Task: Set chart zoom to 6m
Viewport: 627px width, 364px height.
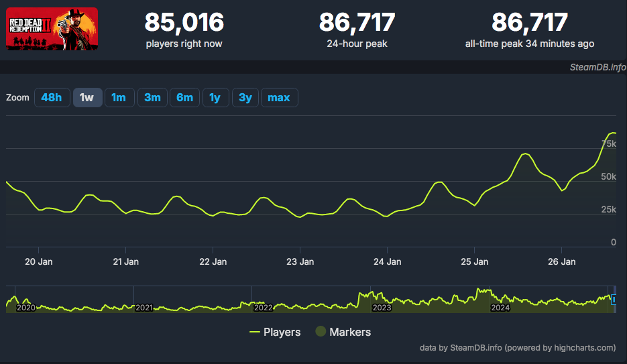Action: (184, 97)
